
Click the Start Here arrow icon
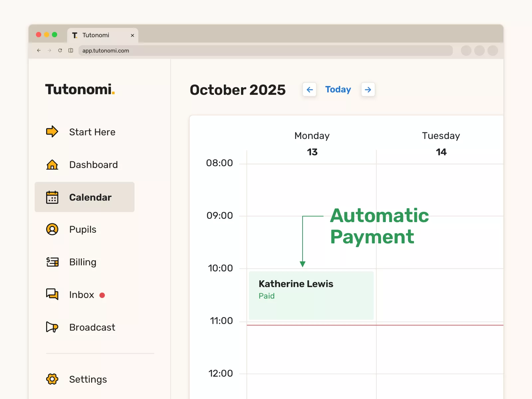[x=52, y=132]
